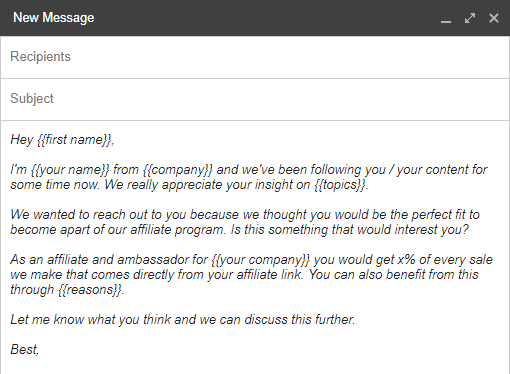Click into the Recipients field
This screenshot has height=374, width=510.
pyautogui.click(x=255, y=57)
